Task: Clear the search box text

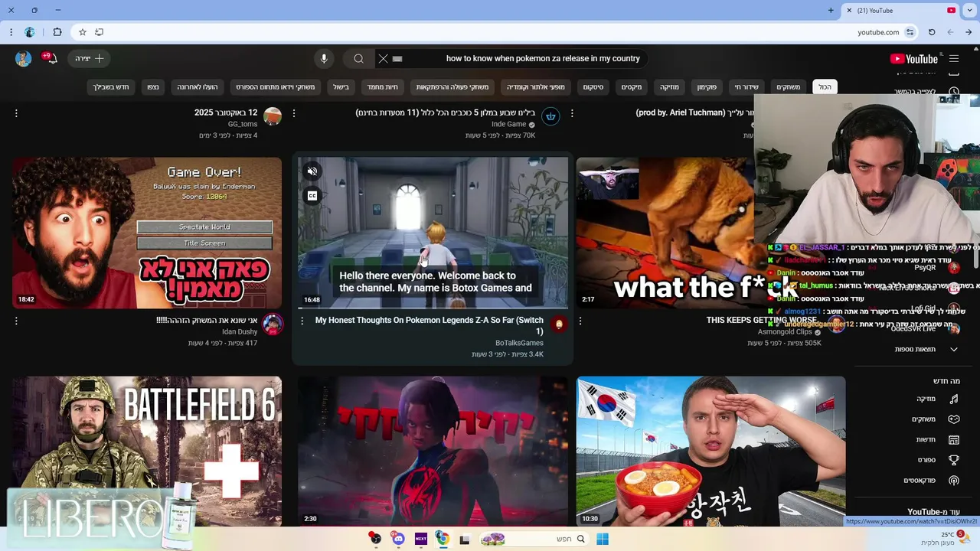Action: [x=384, y=59]
